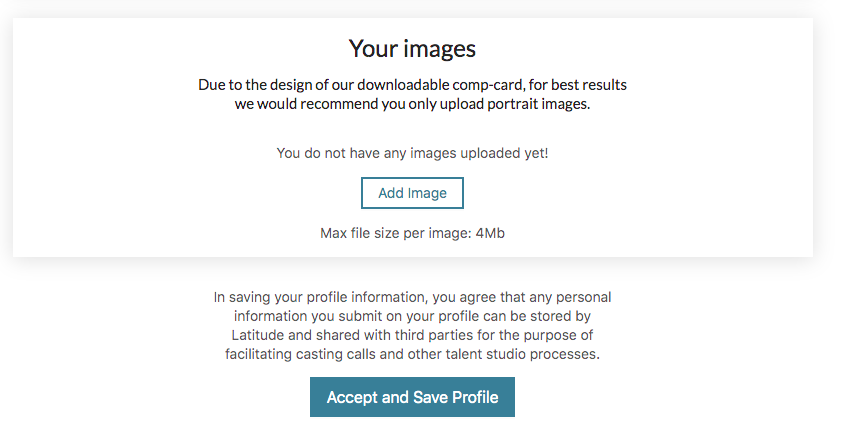Click 'In saving your profile information' text
Screen dimensions: 842x444
[x=321, y=297]
